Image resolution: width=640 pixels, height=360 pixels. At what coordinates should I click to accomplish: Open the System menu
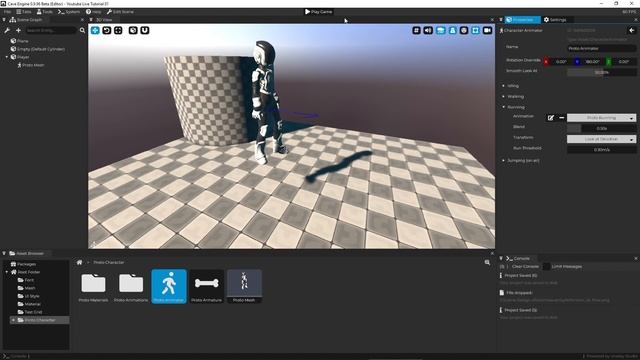coord(69,12)
